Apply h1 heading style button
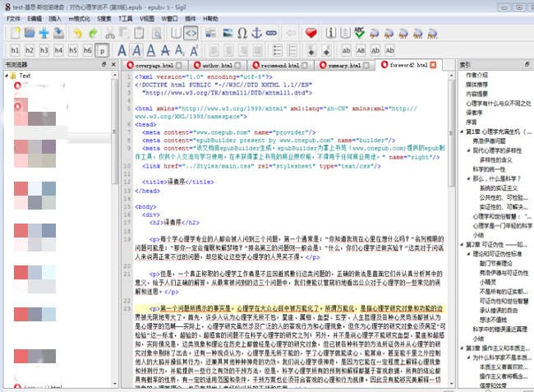The image size is (534, 392). coord(16,50)
